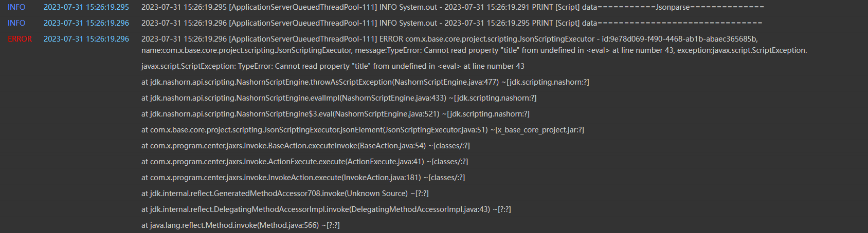The image size is (868, 233).
Task: Click the java.lang.reflect.Method.invoke line
Action: [240, 225]
